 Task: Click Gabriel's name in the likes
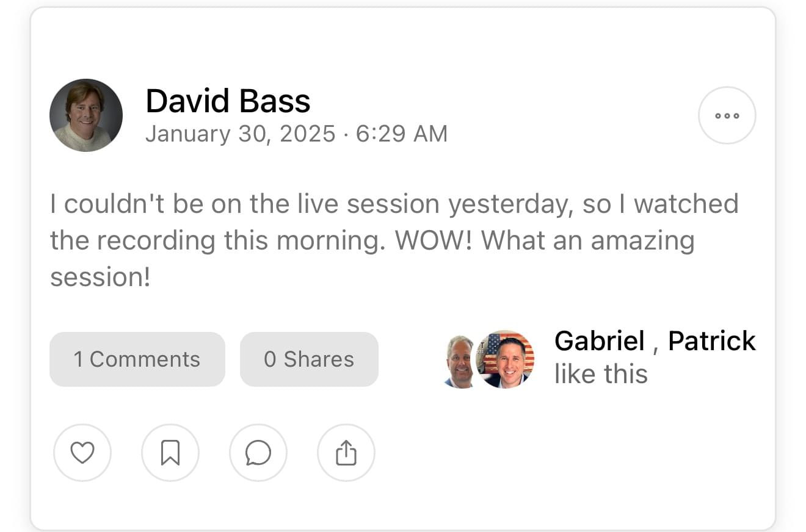[599, 340]
